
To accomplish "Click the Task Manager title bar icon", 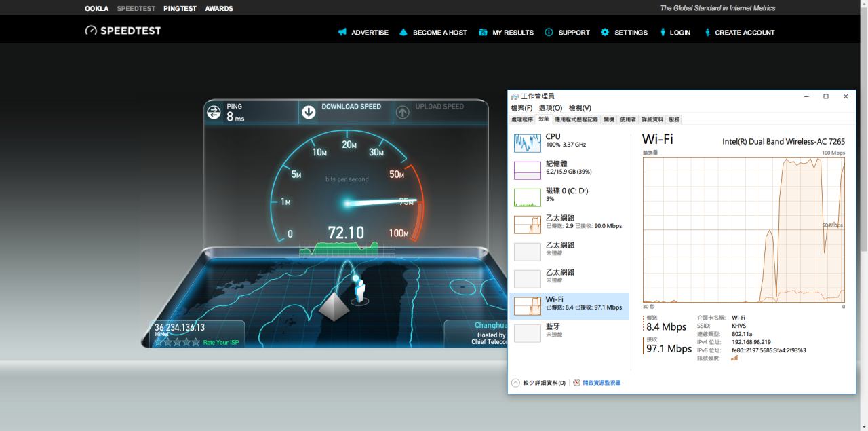I will (x=515, y=97).
